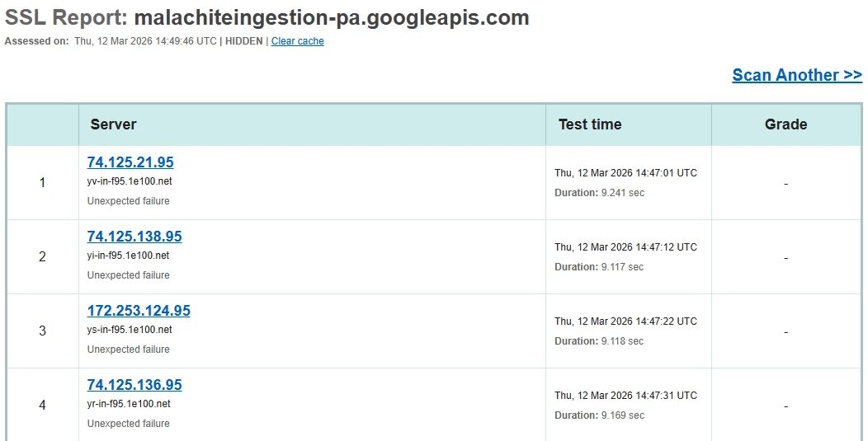Open server 74.125.138.95 details
868x441 pixels.
click(134, 237)
